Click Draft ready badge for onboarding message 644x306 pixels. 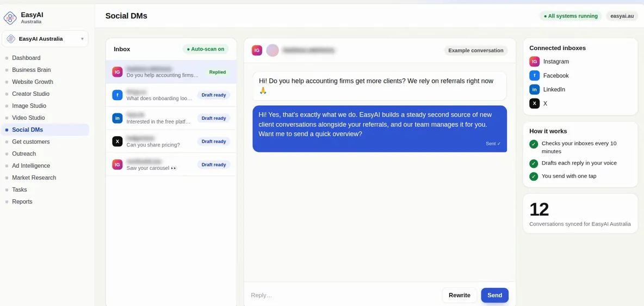(x=214, y=95)
